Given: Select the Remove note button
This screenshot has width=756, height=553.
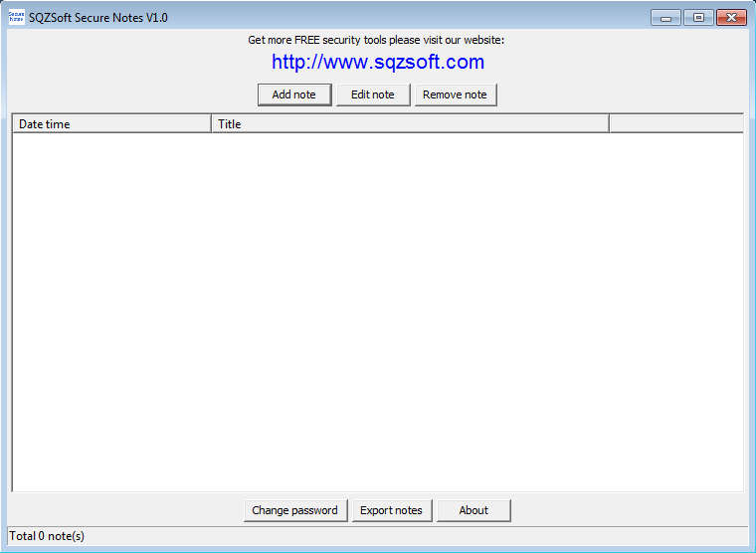Looking at the screenshot, I should pyautogui.click(x=456, y=94).
